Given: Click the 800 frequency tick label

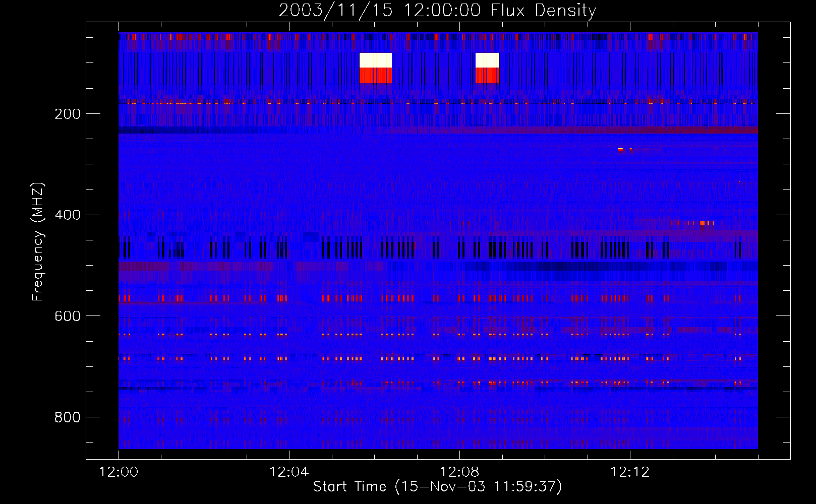Looking at the screenshot, I should tap(68, 417).
